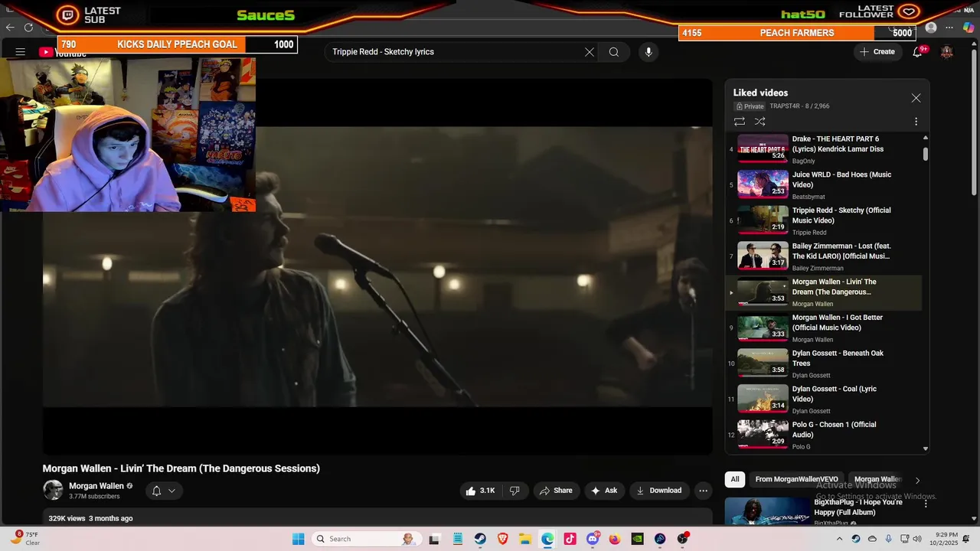Image resolution: width=980 pixels, height=551 pixels.
Task: Click the Share button
Action: coord(556,491)
